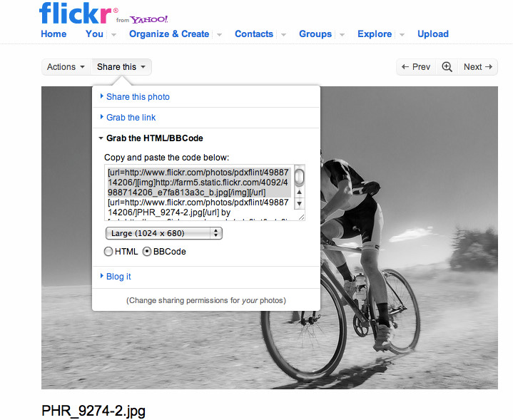
Task: Open the Actions menu
Action: (66, 67)
